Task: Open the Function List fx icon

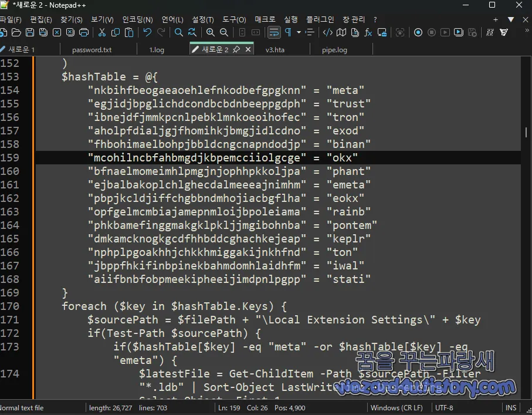Action: [x=368, y=33]
